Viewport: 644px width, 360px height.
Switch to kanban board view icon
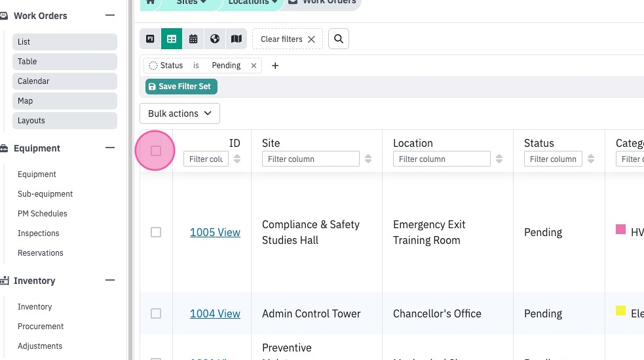click(x=150, y=39)
